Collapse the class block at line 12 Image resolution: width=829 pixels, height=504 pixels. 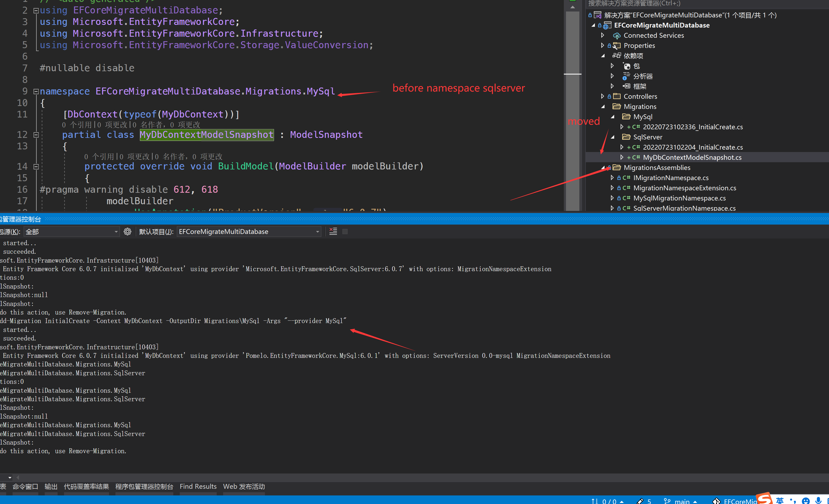pos(36,135)
